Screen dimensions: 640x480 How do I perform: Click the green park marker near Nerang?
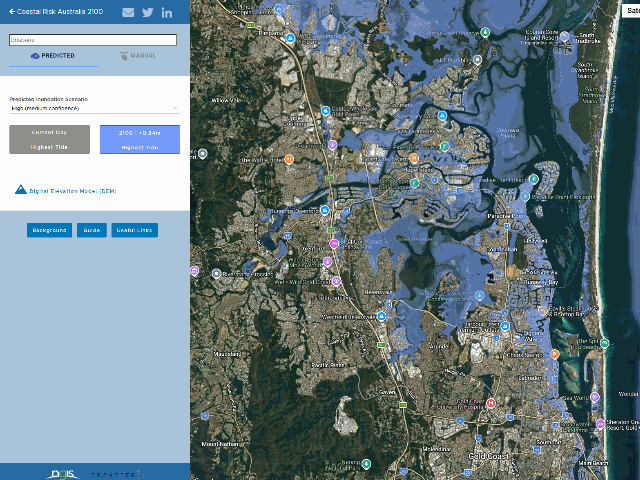point(366,464)
